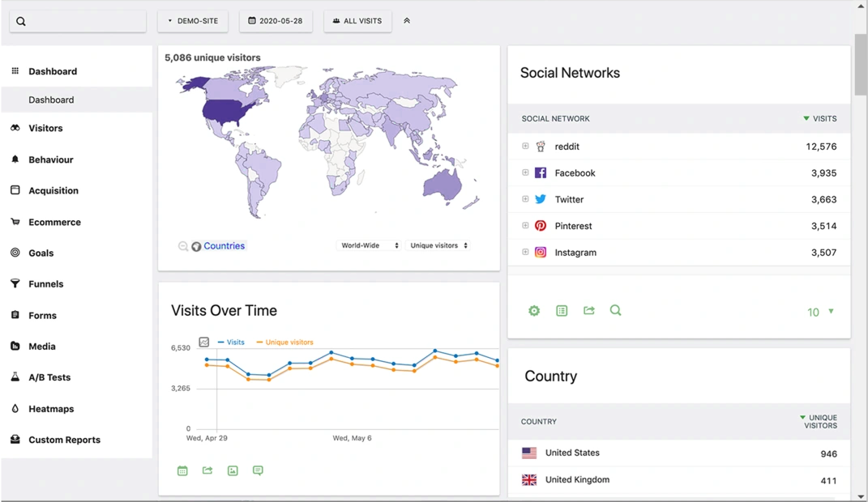
Task: Open Social Networks settings cog icon
Action: [x=534, y=311]
